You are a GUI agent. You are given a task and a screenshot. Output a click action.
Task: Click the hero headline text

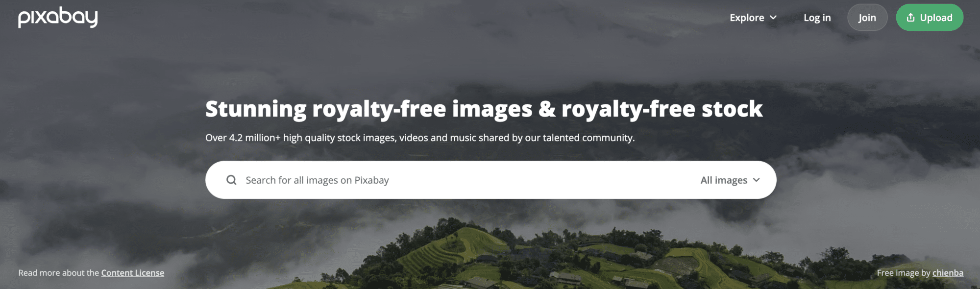pyautogui.click(x=484, y=109)
